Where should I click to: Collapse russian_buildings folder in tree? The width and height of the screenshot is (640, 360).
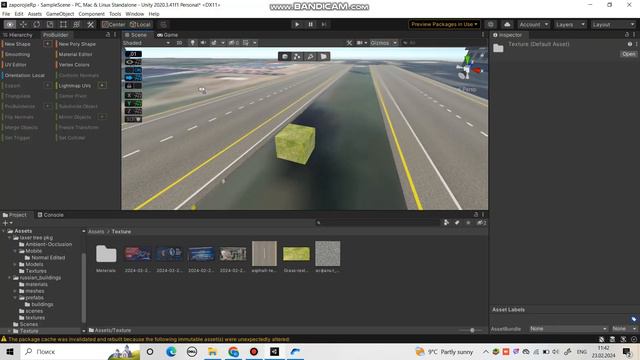tap(10, 278)
